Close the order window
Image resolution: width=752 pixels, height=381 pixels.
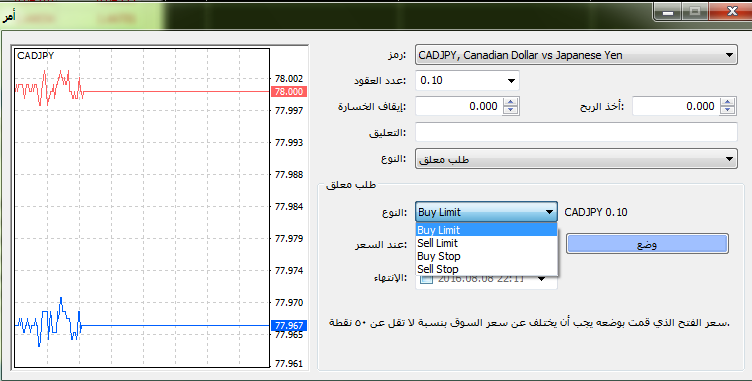[x=731, y=12]
